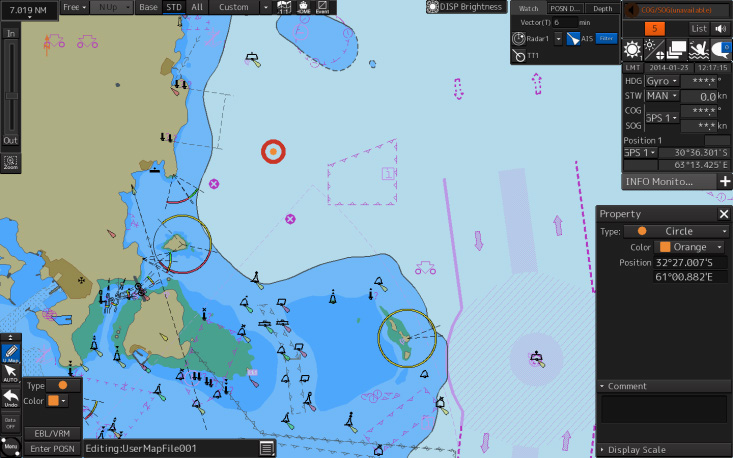Collapse the left tool strip with double-arrow
This screenshot has height=458, width=733.
[10, 337]
